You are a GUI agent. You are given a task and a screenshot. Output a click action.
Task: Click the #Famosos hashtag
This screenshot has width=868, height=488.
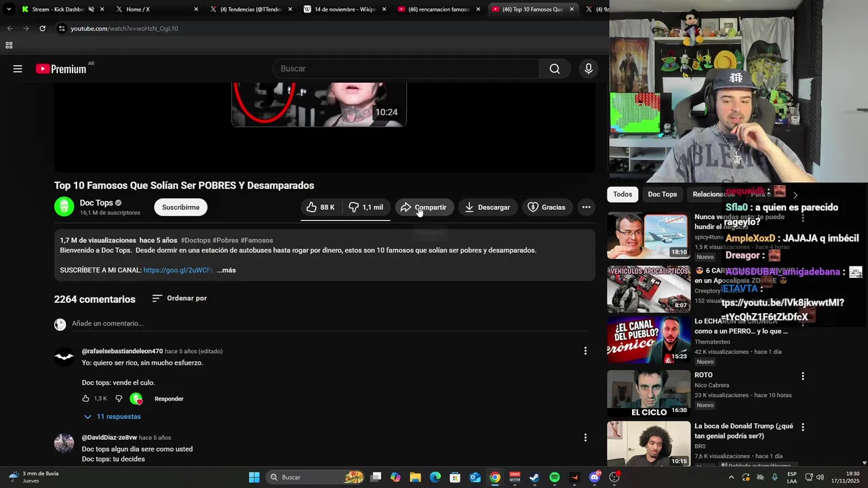(256, 240)
